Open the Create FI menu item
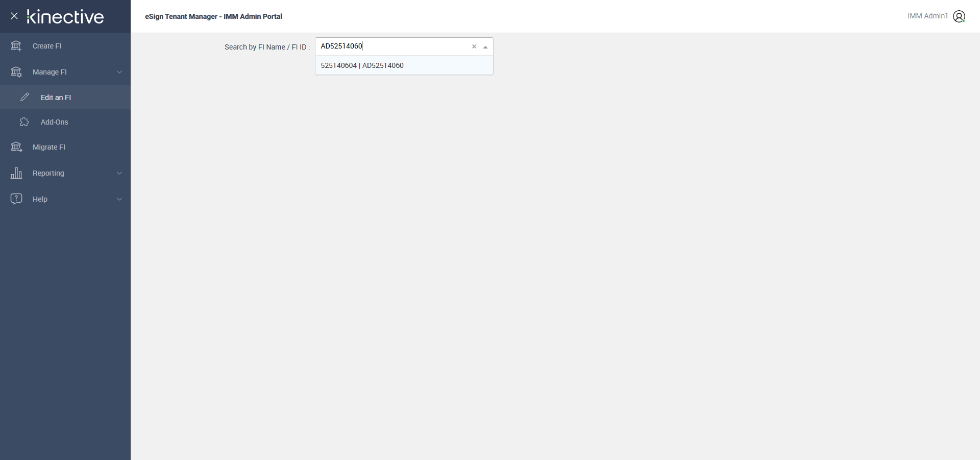980x460 pixels. (65, 46)
